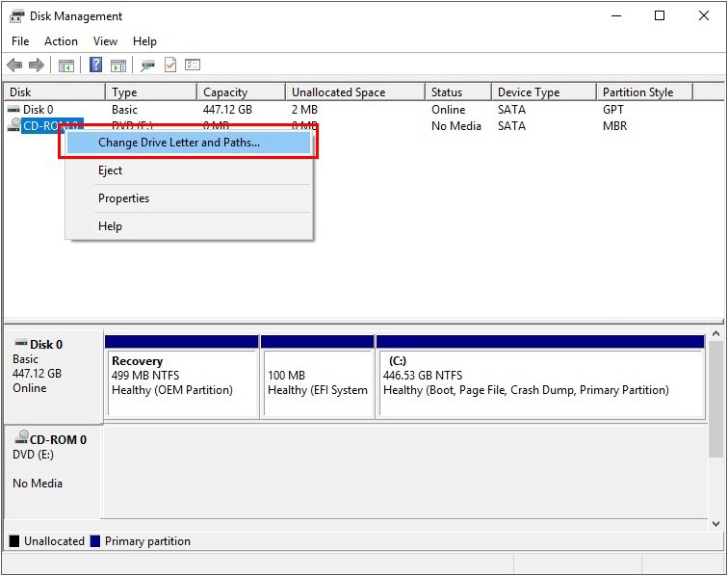This screenshot has width=728, height=576.
Task: Click the Connect/Rescan disk toolbar icon
Action: tap(147, 65)
